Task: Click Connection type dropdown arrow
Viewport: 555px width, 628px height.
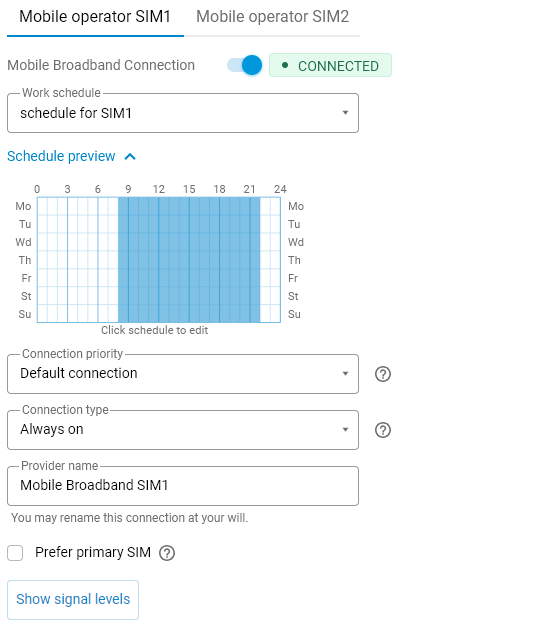Action: tap(345, 430)
